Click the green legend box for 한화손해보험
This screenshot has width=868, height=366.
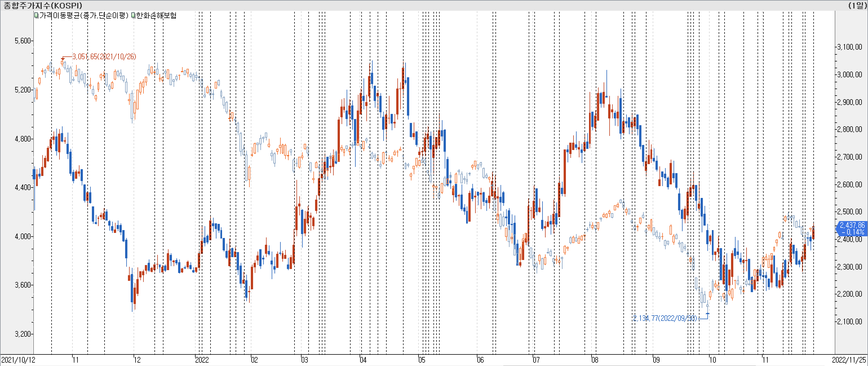point(133,16)
